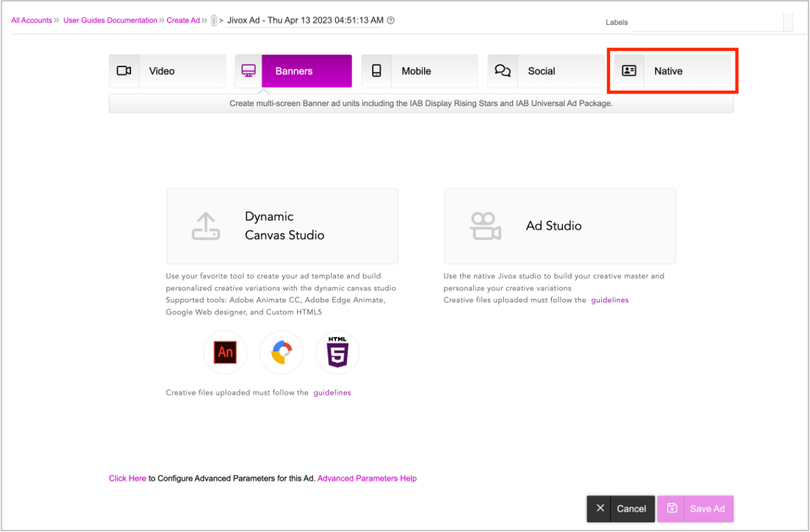Select the Native ad type tab

pyautogui.click(x=672, y=71)
